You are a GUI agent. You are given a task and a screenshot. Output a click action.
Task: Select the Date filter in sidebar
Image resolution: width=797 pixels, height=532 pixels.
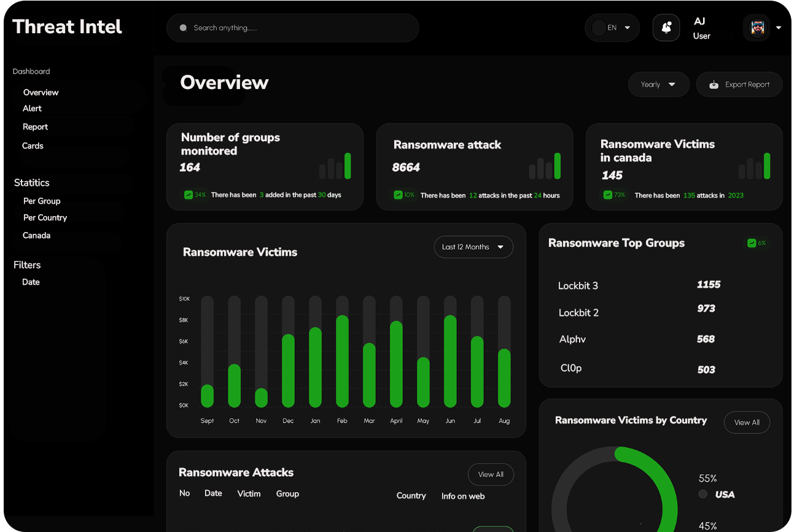(x=31, y=282)
